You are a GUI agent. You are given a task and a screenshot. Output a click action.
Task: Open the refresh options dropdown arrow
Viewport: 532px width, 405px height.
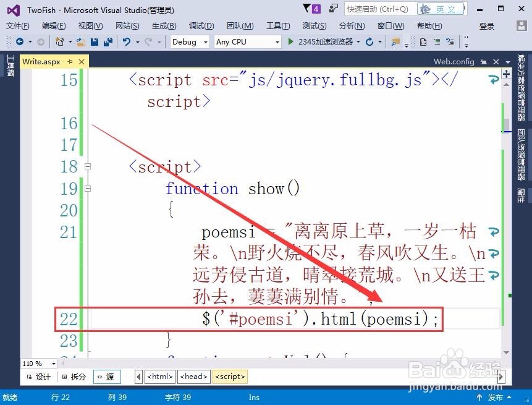pyautogui.click(x=380, y=42)
